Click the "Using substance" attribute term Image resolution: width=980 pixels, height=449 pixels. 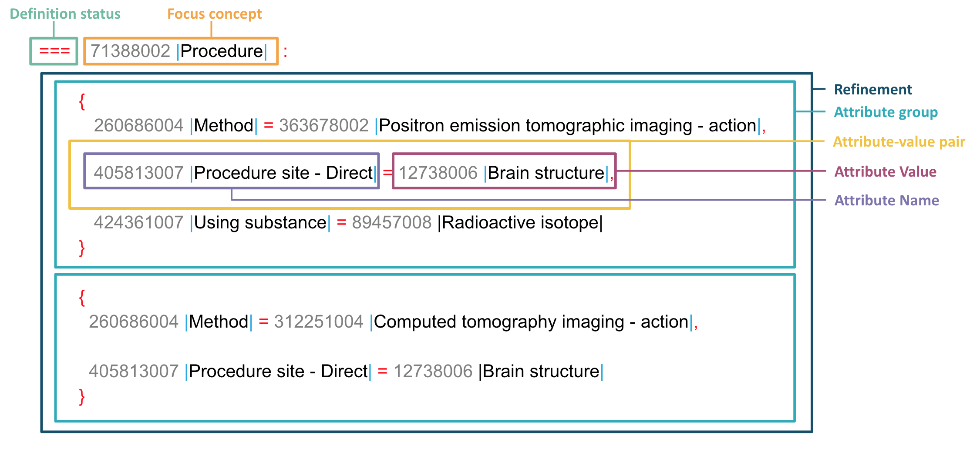(x=260, y=223)
